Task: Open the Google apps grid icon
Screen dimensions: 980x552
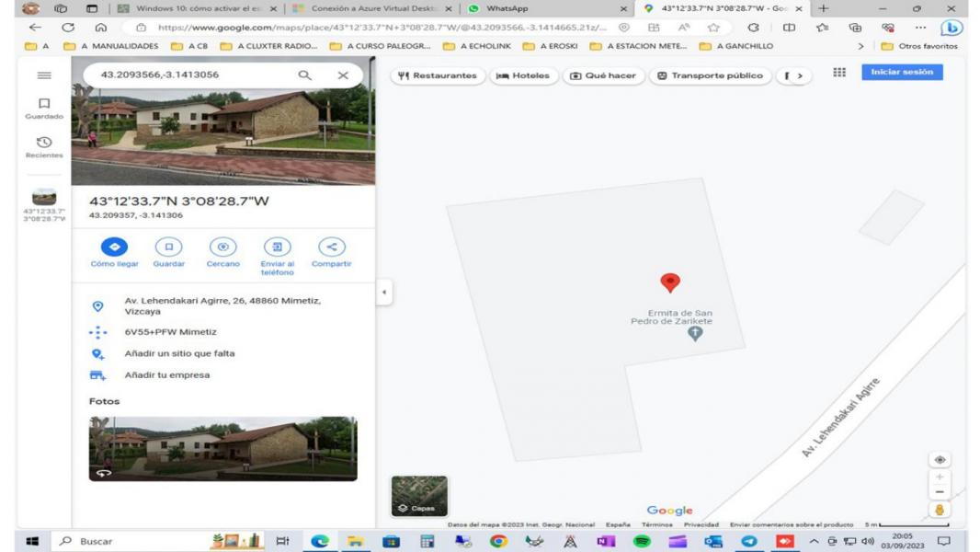Action: pos(838,73)
